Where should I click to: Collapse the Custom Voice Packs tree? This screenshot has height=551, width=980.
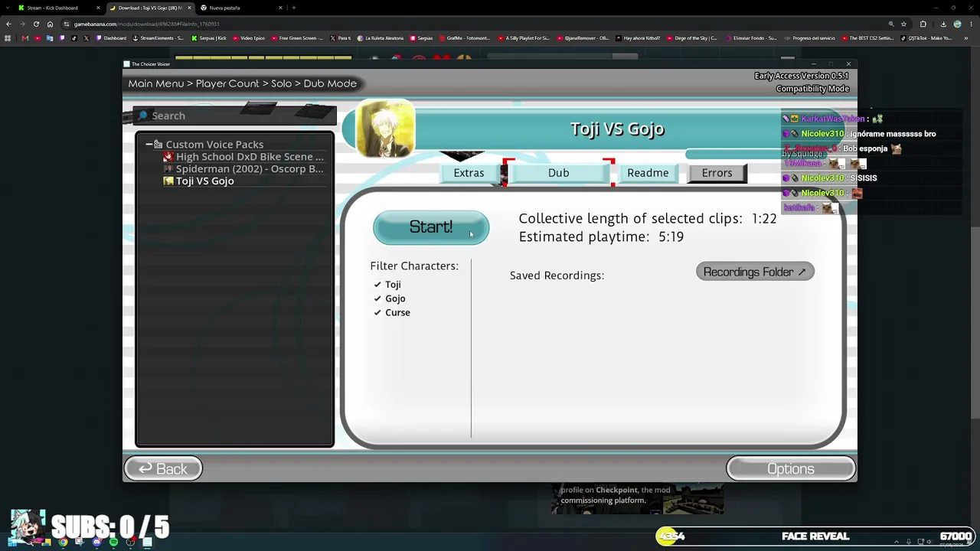click(x=149, y=145)
